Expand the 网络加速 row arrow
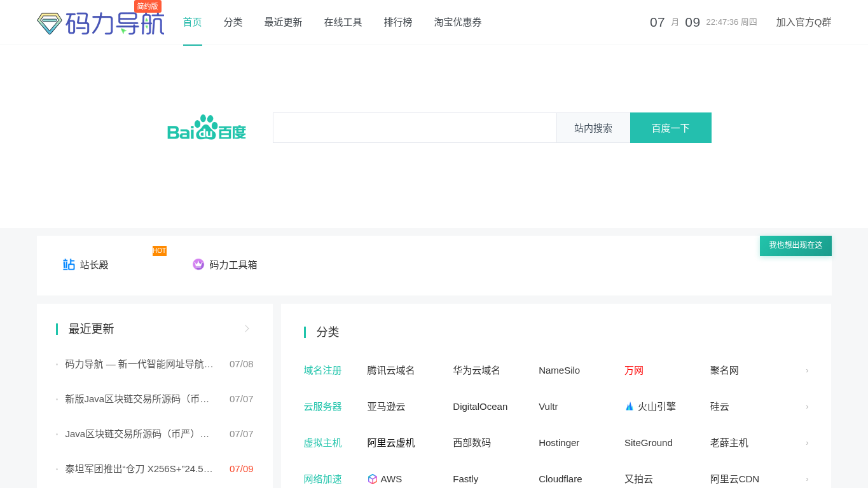 point(807,479)
